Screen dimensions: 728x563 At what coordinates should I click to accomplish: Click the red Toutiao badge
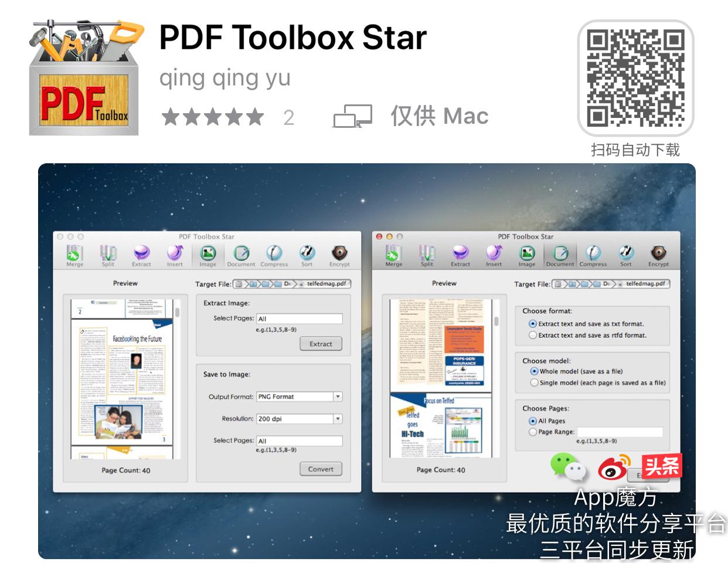tap(662, 466)
